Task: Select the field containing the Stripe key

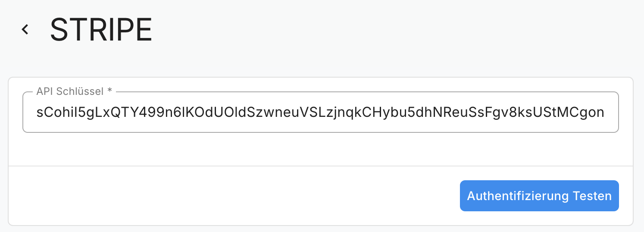Action: tap(320, 113)
